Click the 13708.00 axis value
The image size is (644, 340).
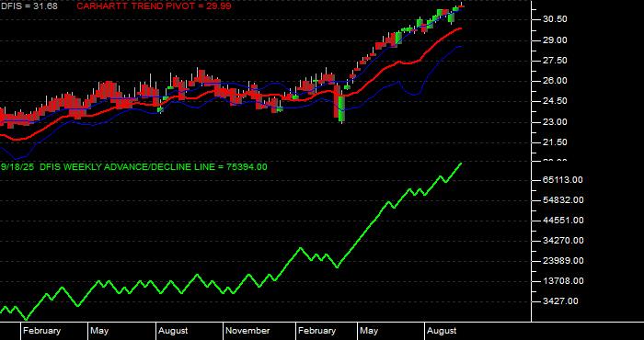(563, 281)
